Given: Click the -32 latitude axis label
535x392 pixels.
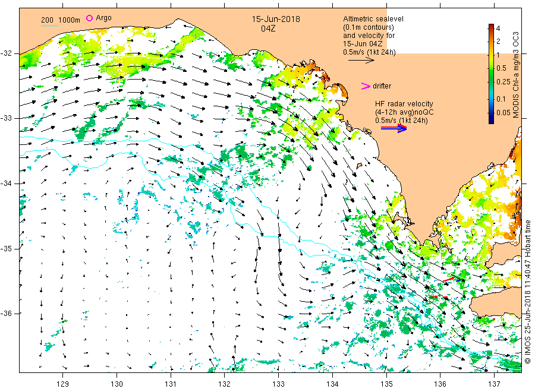Looking at the screenshot, I should [6, 53].
